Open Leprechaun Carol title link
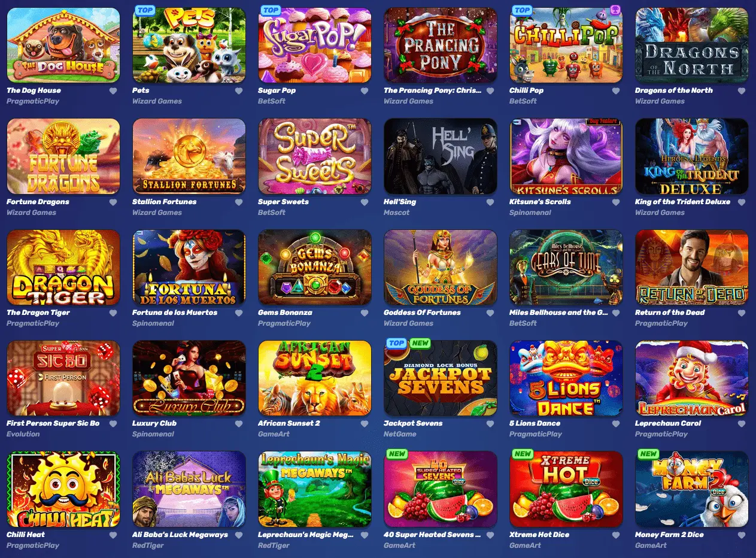The width and height of the screenshot is (756, 558). coord(668,423)
